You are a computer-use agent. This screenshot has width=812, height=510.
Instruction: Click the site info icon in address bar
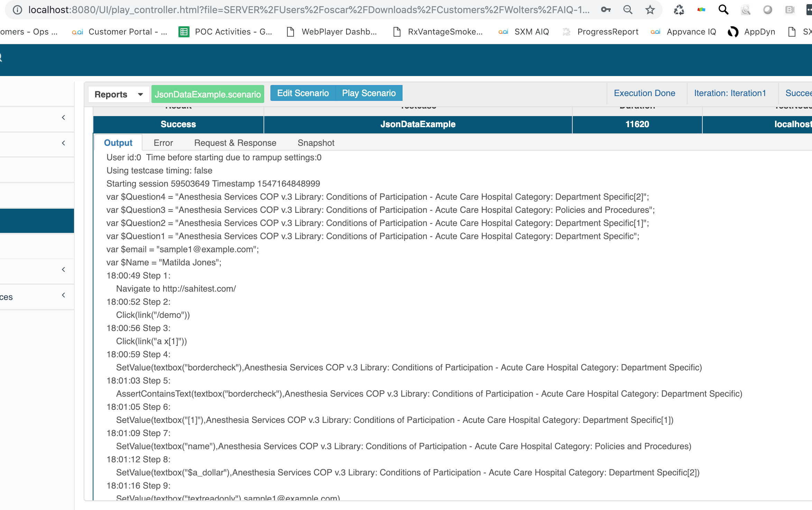tap(17, 10)
